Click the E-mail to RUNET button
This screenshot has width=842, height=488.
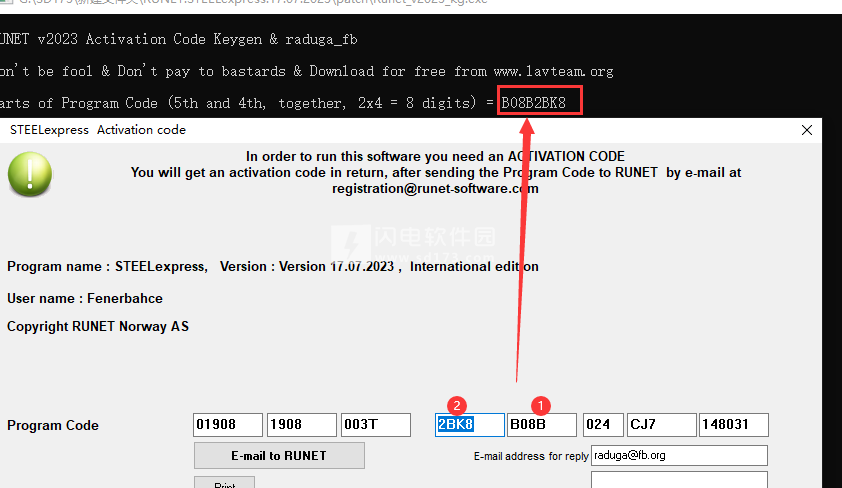click(279, 455)
